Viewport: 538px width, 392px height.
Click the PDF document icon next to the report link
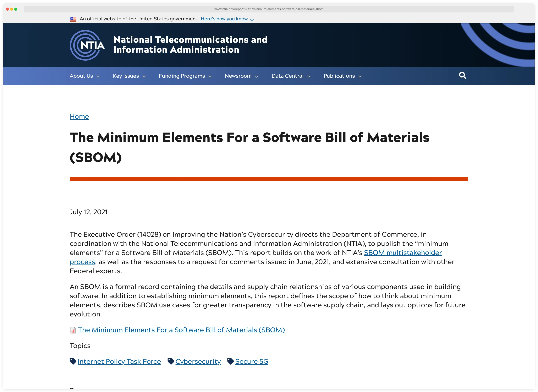click(x=72, y=330)
